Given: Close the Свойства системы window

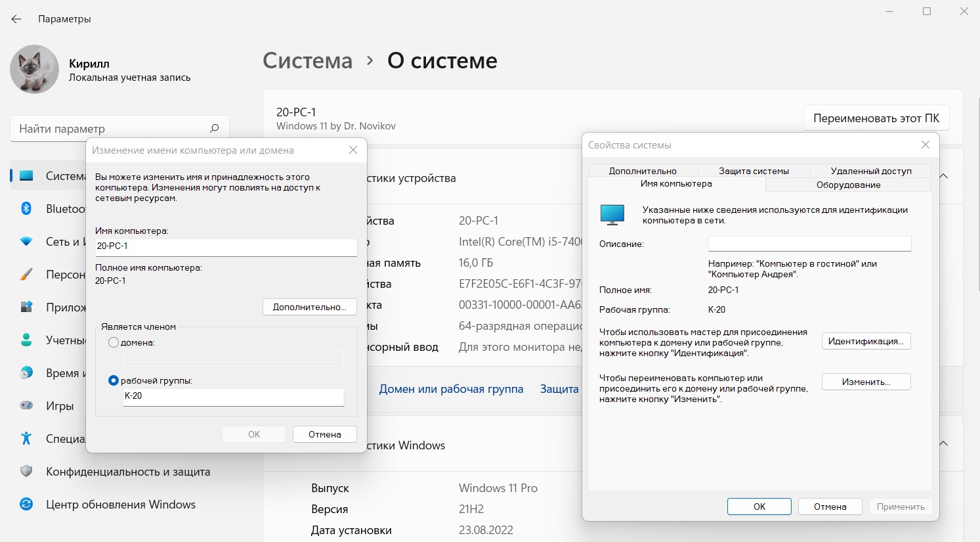Looking at the screenshot, I should (x=926, y=145).
